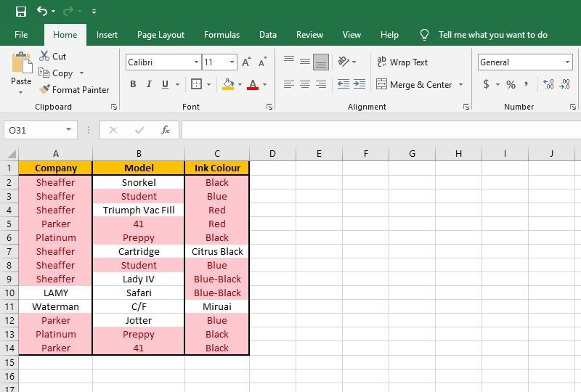Viewport: 581px width, 392px height.
Task: Click the Cut button
Action: click(x=52, y=57)
